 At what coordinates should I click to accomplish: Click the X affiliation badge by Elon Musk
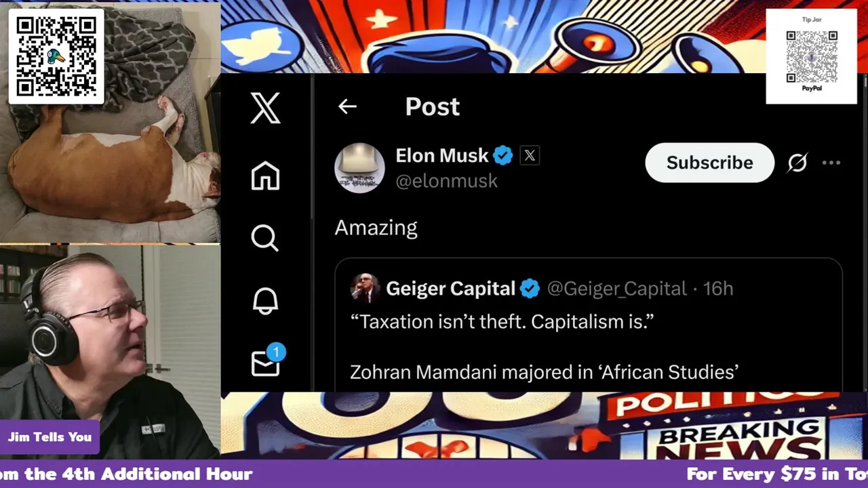[x=530, y=156]
